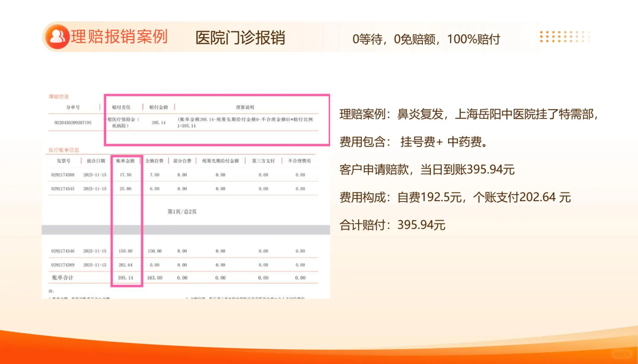638x364 pixels.
Task: Click the 0等待，0免赔额，100%赔付 slogan
Action: pyautogui.click(x=426, y=40)
